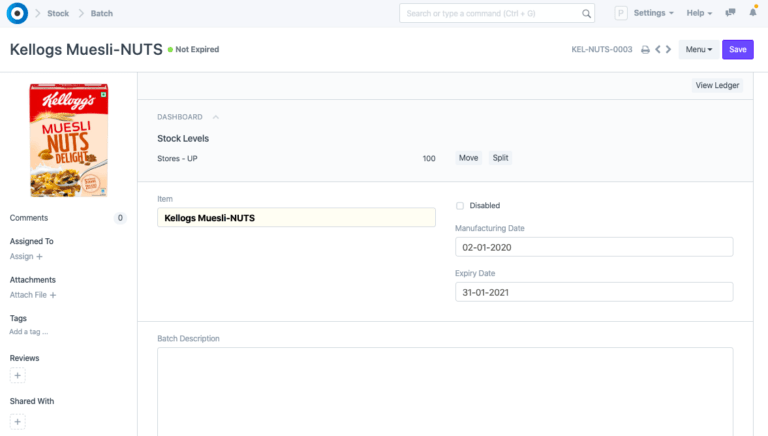Go to next batch record arrow
This screenshot has height=436, width=768.
pyautogui.click(x=668, y=49)
